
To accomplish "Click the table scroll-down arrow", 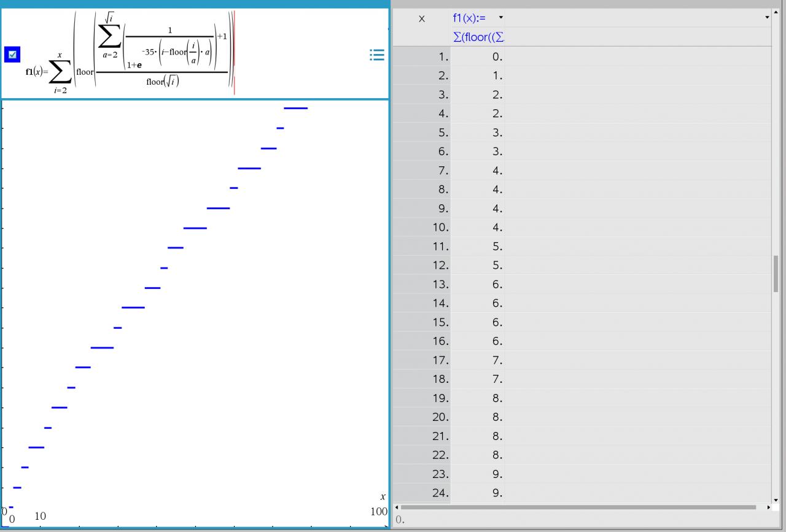I will tap(776, 499).
